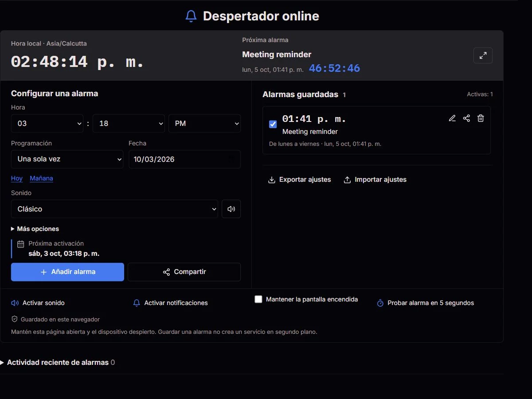Click the Fecha date input field

tap(184, 159)
